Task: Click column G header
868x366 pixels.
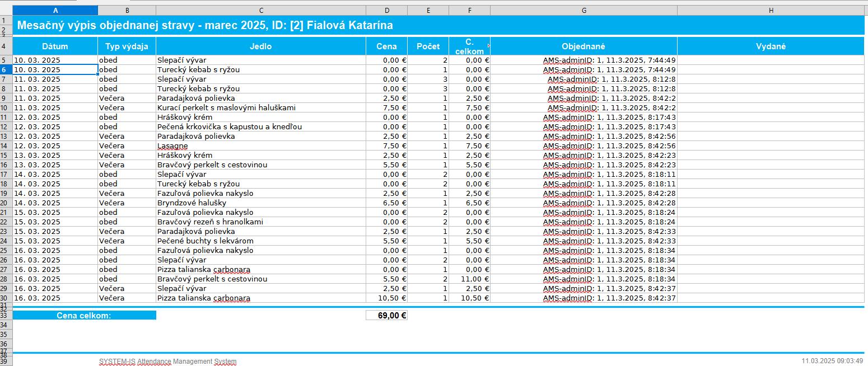Action: tap(584, 11)
